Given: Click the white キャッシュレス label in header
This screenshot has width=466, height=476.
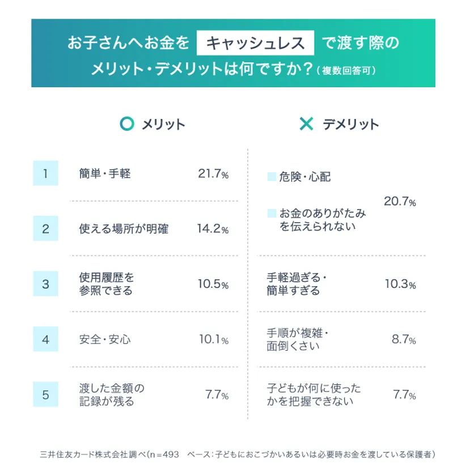Looking at the screenshot, I should pos(256,42).
